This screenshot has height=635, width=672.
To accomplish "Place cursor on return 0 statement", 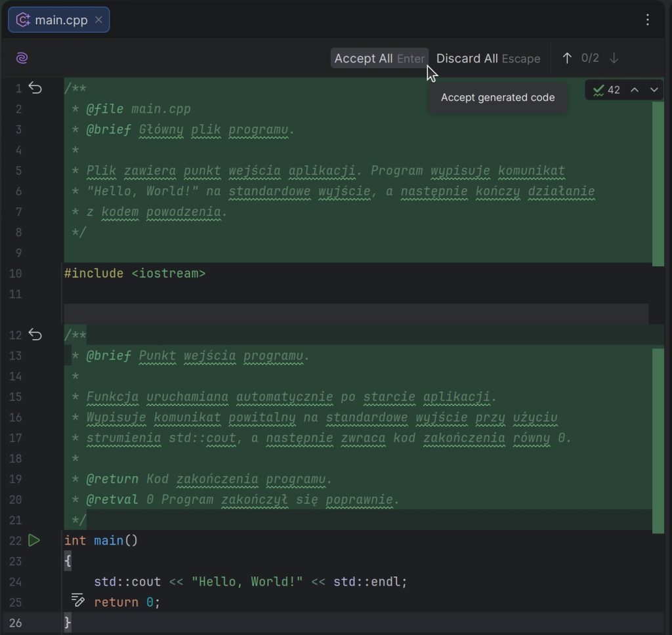I will click(x=127, y=602).
